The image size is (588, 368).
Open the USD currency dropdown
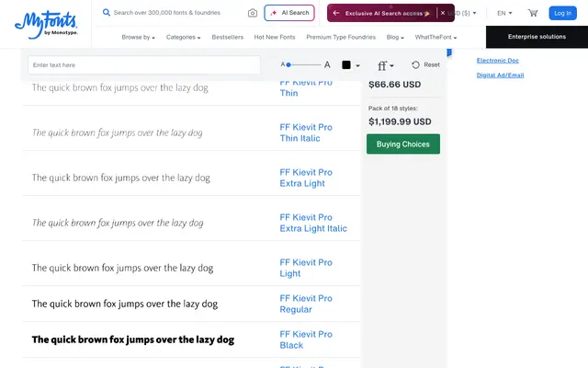coord(463,13)
